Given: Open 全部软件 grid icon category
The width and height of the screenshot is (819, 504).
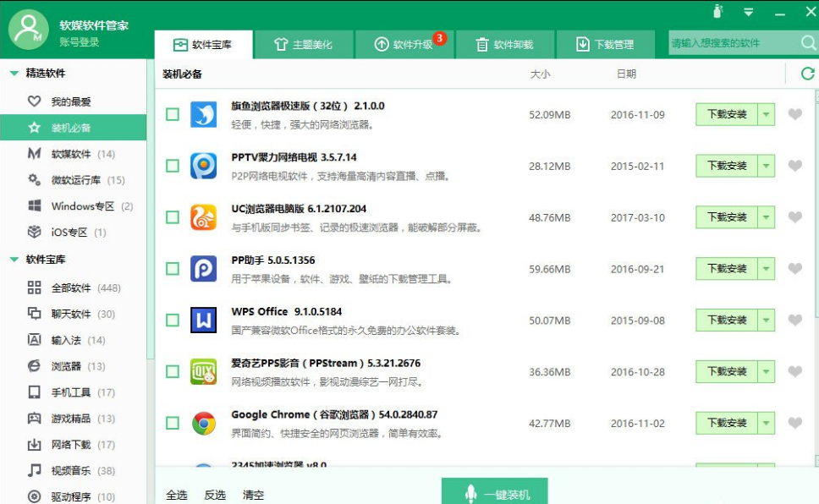Looking at the screenshot, I should click(35, 288).
